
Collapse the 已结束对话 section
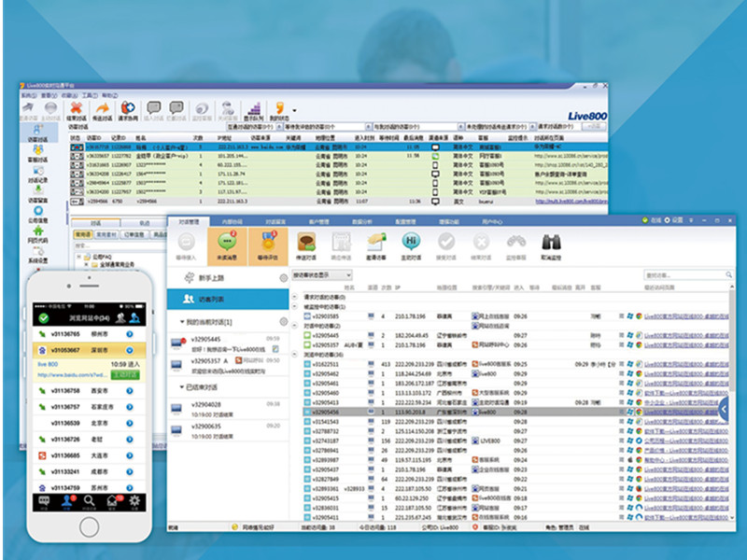tap(182, 387)
